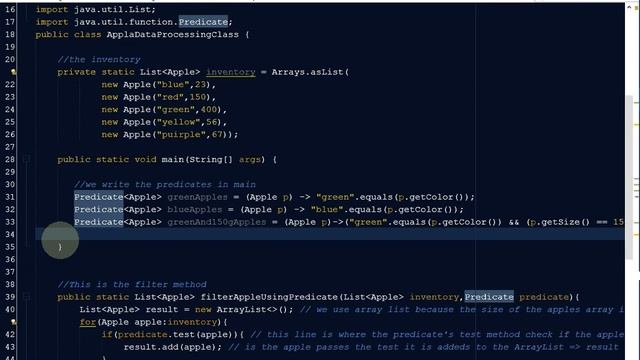Click line number 43 in the gutter

pos(10,347)
